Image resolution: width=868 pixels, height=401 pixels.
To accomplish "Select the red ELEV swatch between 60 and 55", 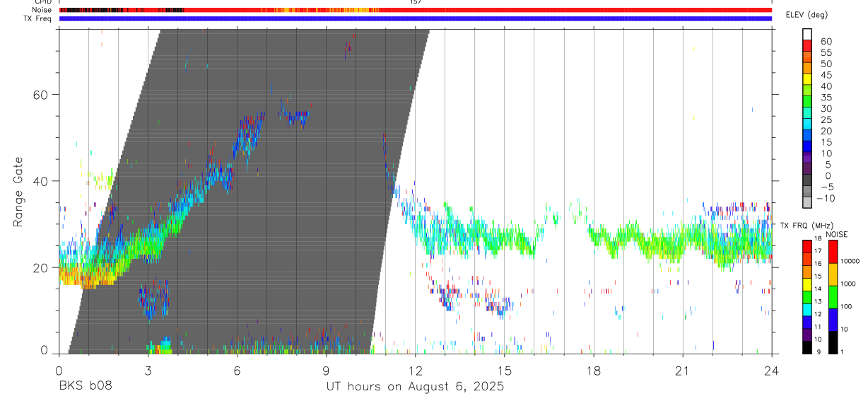I will pos(807,45).
